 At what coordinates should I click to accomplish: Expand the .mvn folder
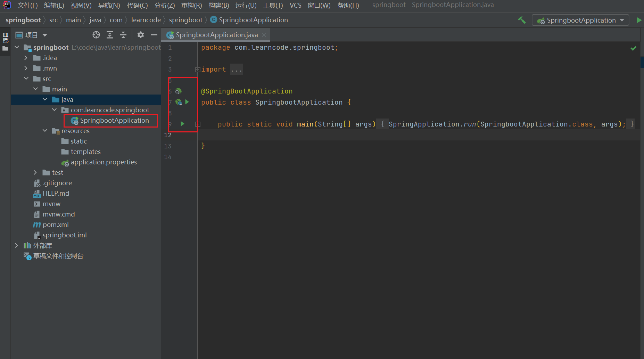(26, 68)
